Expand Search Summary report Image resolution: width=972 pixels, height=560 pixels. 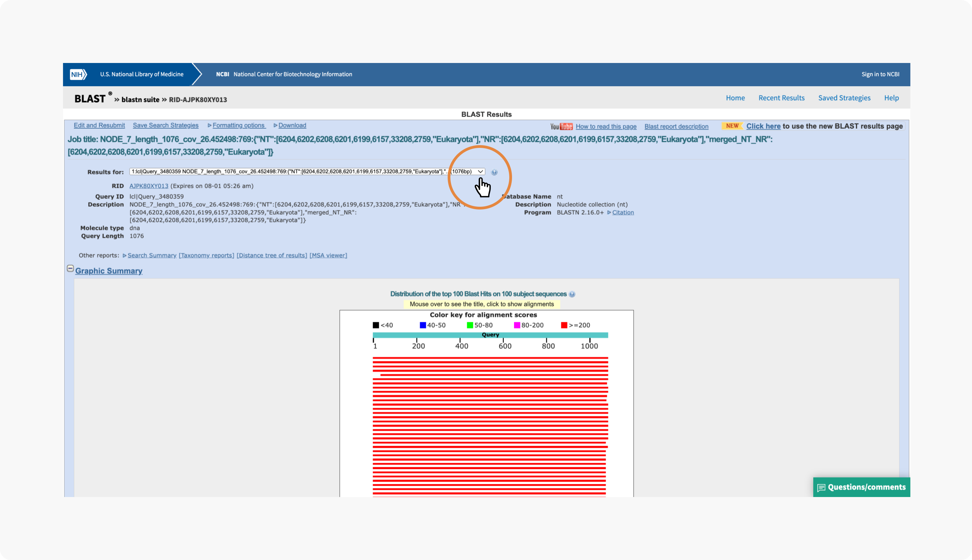tap(150, 255)
